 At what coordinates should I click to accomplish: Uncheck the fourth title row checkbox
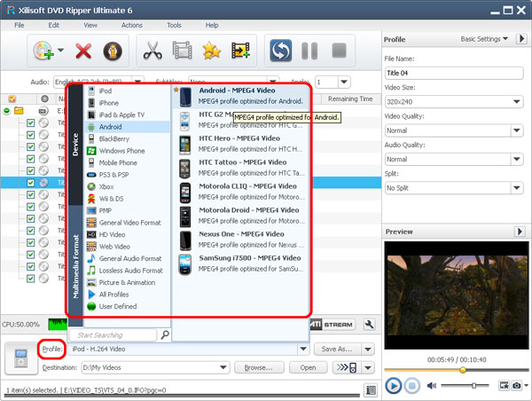pyautogui.click(x=30, y=159)
